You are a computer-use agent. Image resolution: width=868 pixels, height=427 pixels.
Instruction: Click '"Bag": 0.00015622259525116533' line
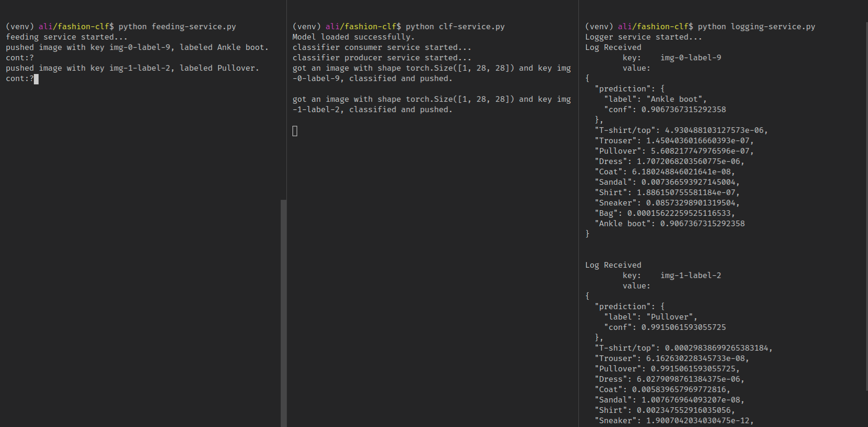pos(665,213)
